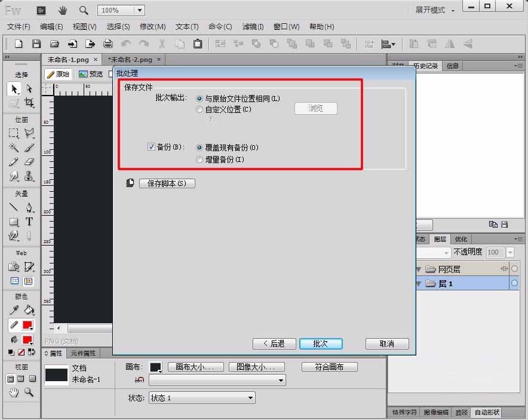Click the 保存脚本 button
The width and height of the screenshot is (528, 420).
tap(167, 183)
